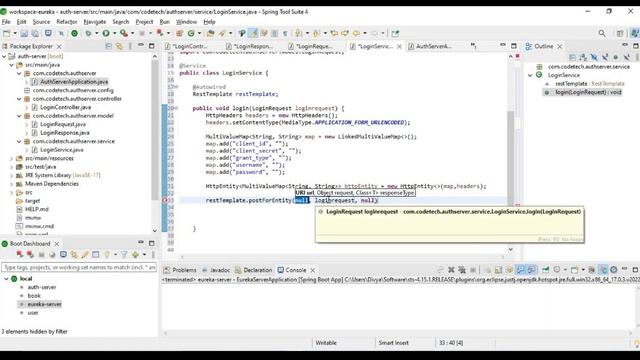Click the New file toolbar icon
640x360 pixels.
pos(7,33)
